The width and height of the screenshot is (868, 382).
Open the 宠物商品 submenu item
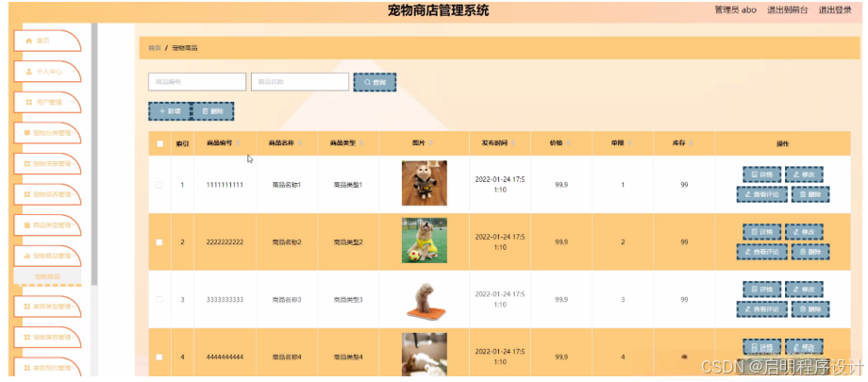pos(47,275)
